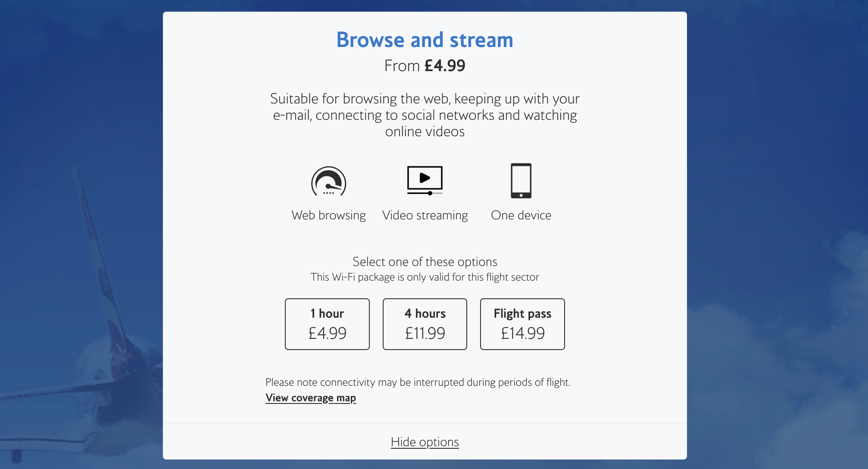Expand Wi-Fi package selection options
Viewport: 868px width, 469px height.
(x=425, y=442)
